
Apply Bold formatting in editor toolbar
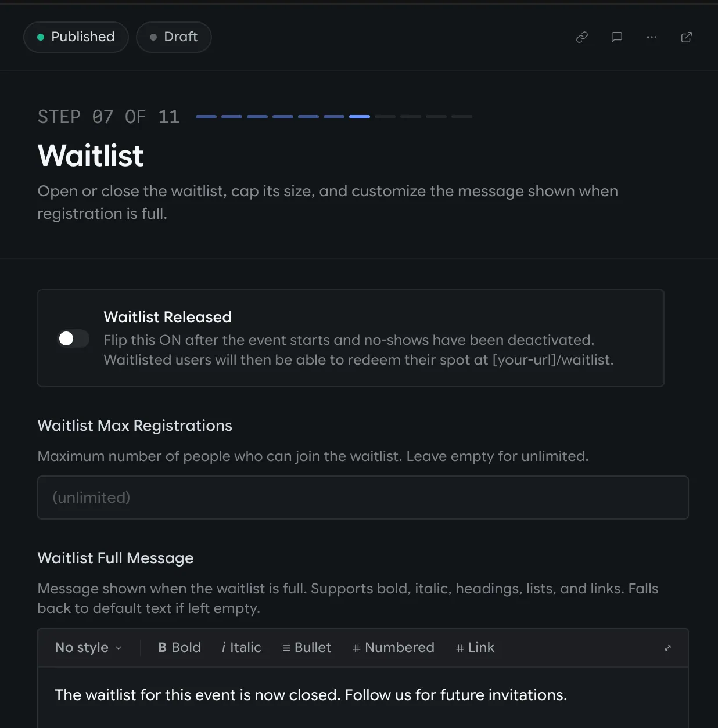point(179,647)
